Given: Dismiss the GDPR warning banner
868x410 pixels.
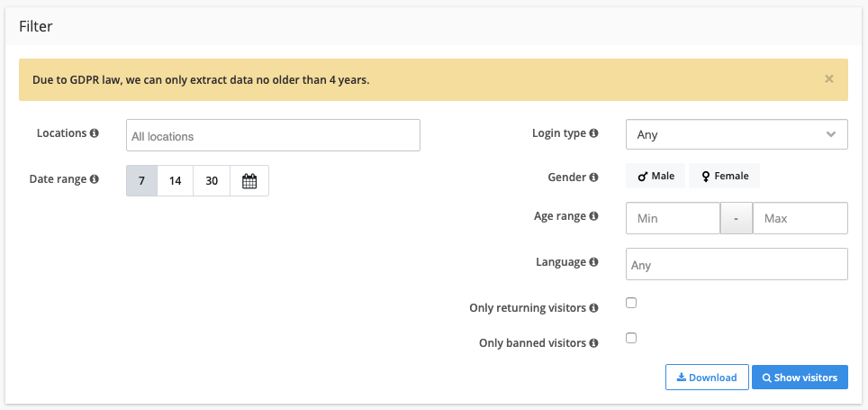Looking at the screenshot, I should [x=828, y=79].
